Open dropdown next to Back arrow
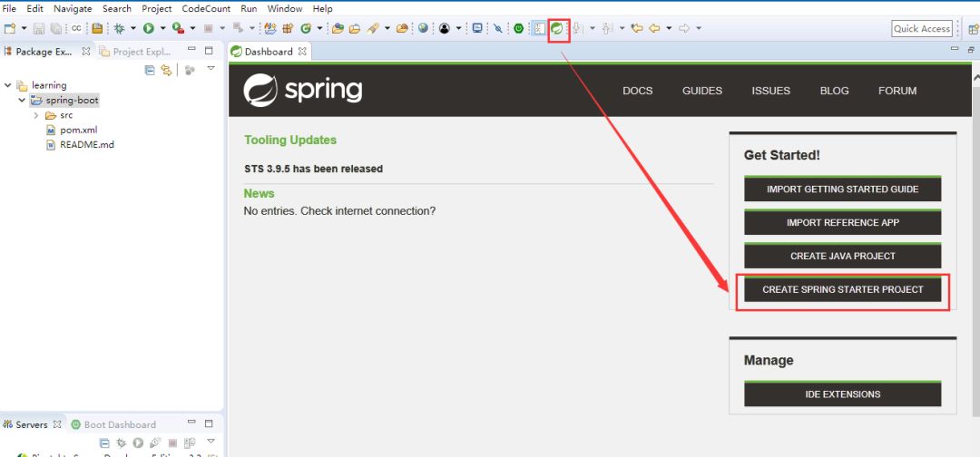 [x=669, y=29]
